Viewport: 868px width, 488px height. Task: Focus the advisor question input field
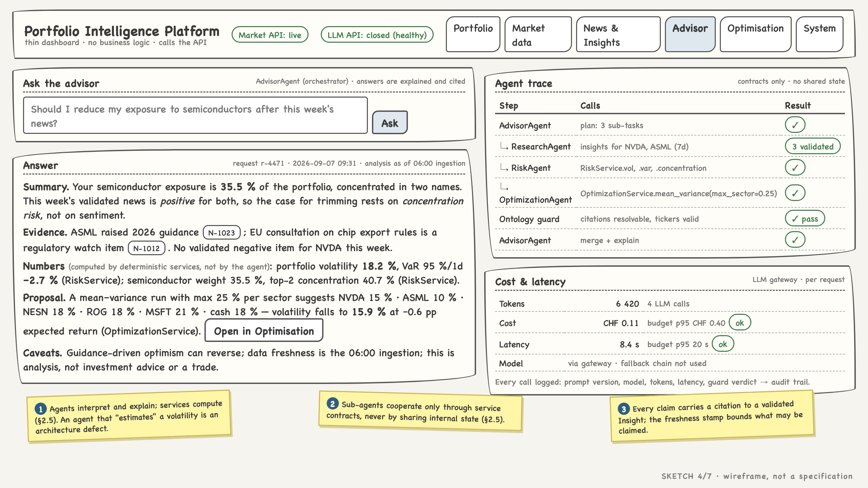(x=195, y=116)
